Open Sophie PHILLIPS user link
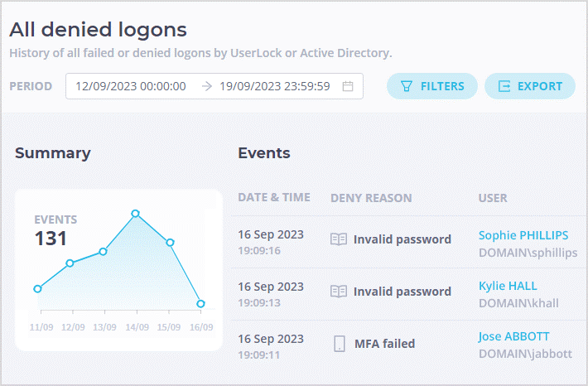The height and width of the screenshot is (386, 588). click(x=523, y=235)
